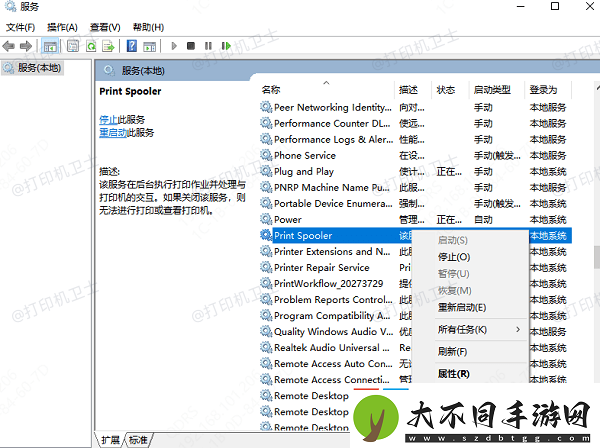Click the vertical scrollbar thumb of services list
This screenshot has width=600, height=448.
click(x=597, y=257)
